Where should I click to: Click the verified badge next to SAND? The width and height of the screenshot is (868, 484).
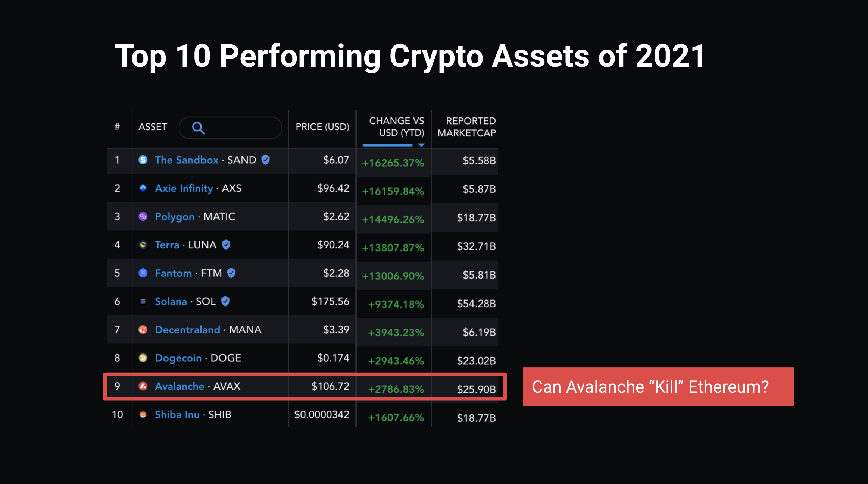pos(266,160)
